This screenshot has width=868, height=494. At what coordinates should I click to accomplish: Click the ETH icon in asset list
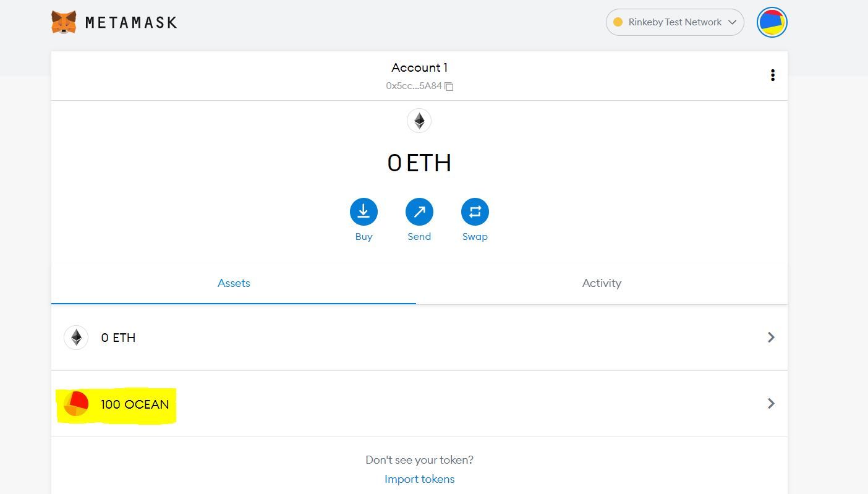(x=76, y=338)
